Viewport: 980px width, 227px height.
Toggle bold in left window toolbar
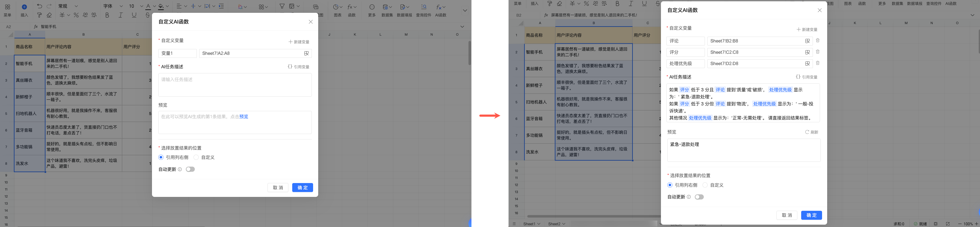[x=107, y=15]
